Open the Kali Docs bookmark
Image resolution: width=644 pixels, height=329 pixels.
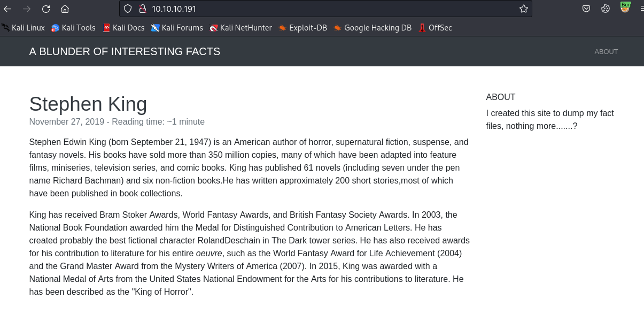tap(123, 28)
